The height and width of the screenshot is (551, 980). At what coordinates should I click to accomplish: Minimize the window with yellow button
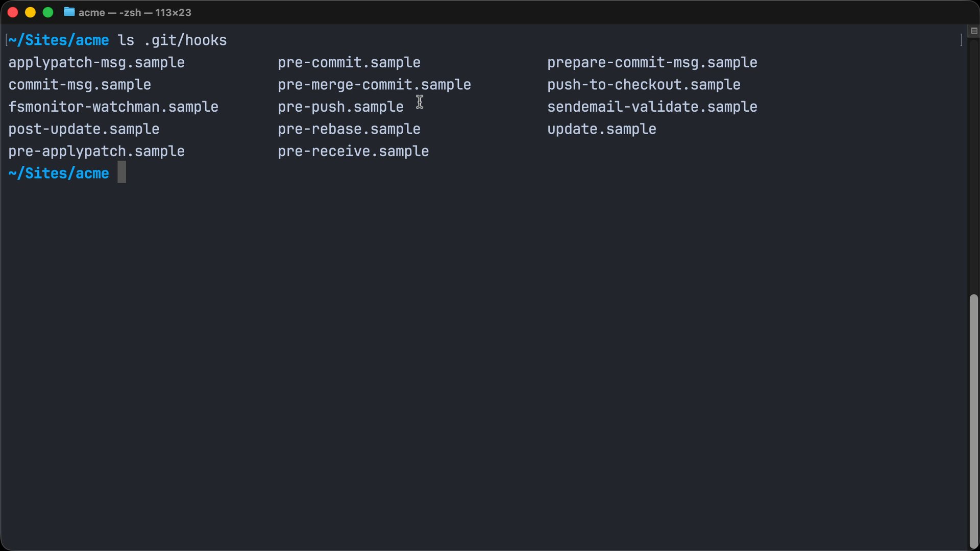click(x=30, y=12)
